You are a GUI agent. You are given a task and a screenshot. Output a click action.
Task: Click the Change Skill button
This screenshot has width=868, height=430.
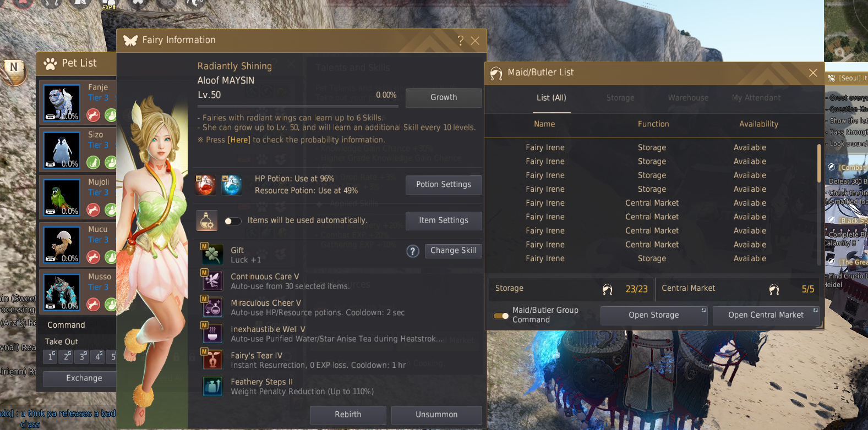tap(453, 251)
